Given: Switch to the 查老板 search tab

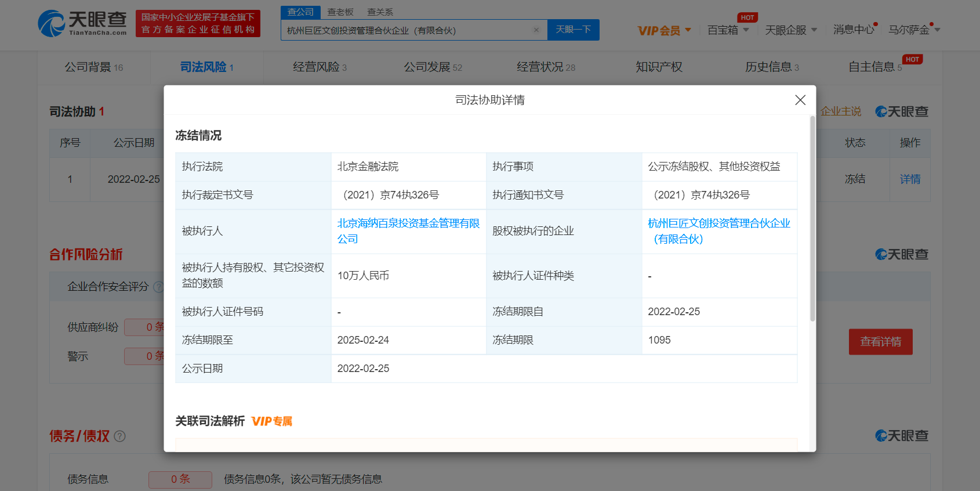Looking at the screenshot, I should tap(340, 12).
